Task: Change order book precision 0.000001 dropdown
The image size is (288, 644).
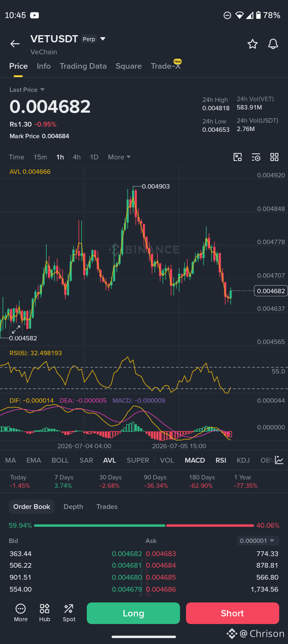Action: pos(258,541)
